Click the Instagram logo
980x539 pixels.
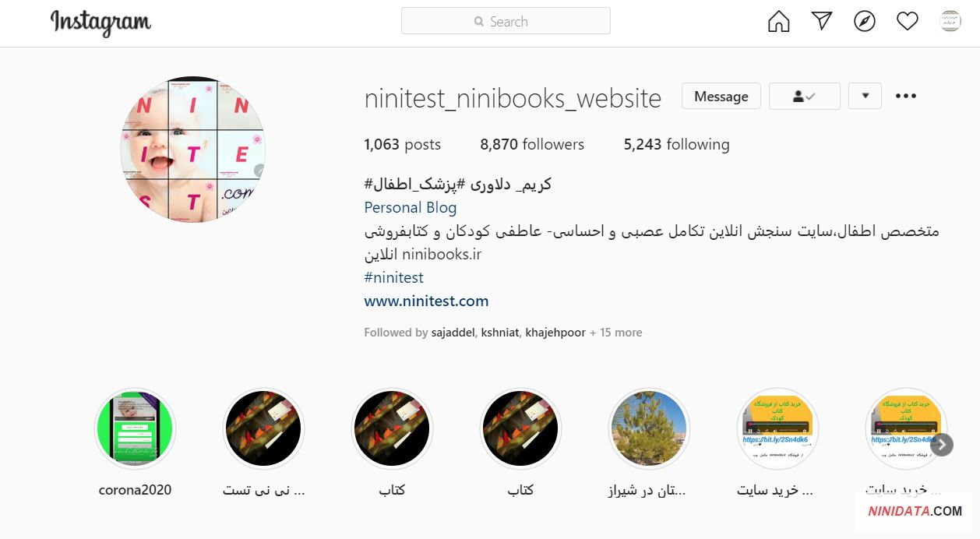tap(100, 23)
